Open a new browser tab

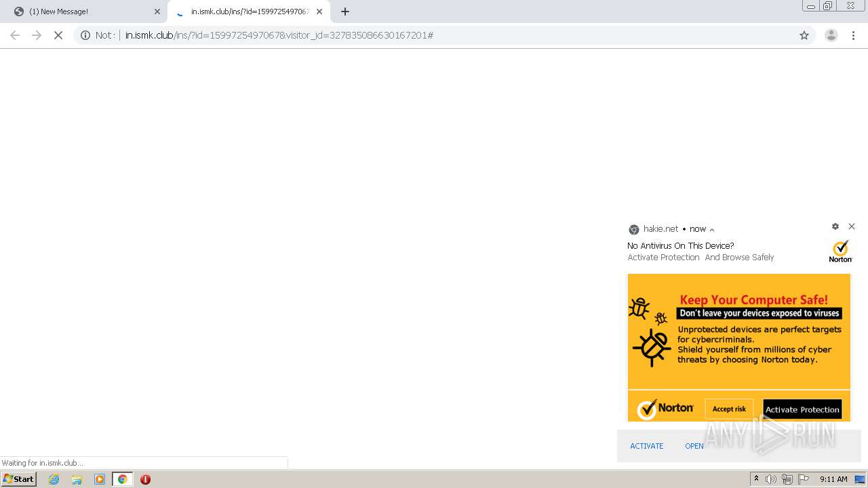click(345, 12)
